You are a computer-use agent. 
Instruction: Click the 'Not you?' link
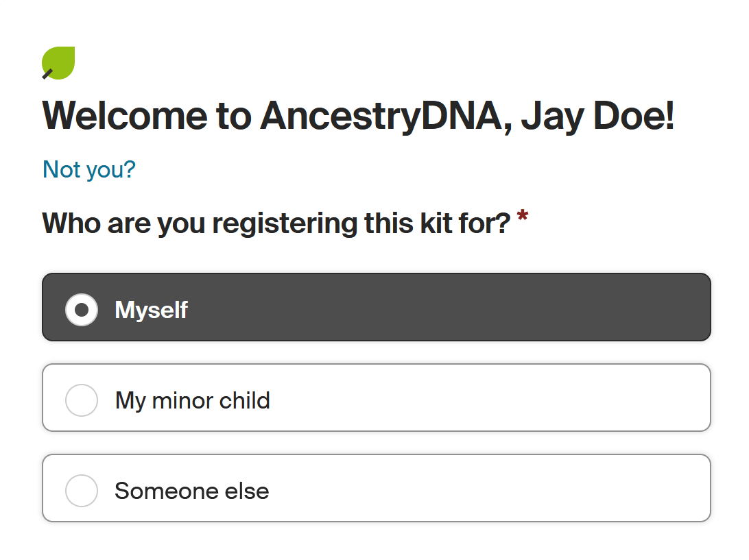point(89,169)
